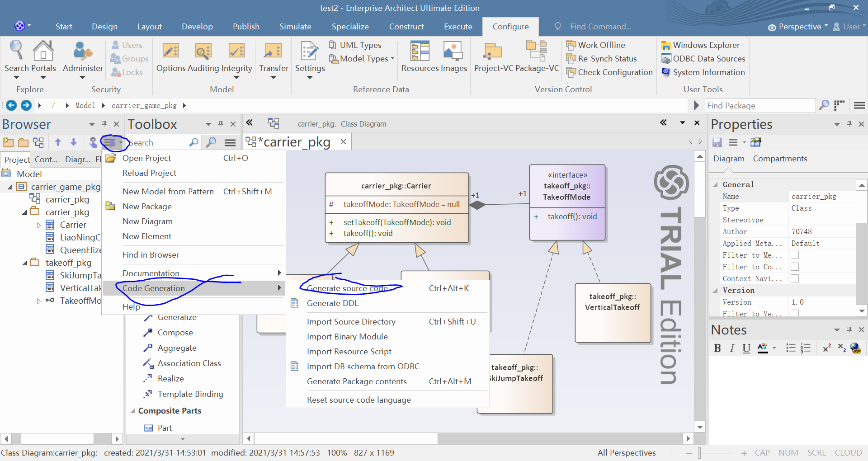
Task: Choose New Diagram from menu
Action: pyautogui.click(x=193, y=221)
